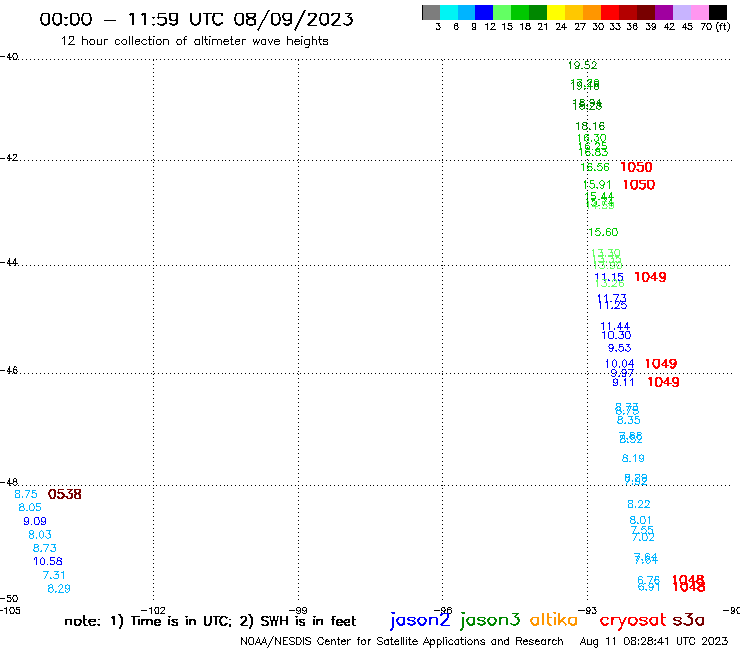Click the 'jason2' satellite legend label
The image size is (740, 650).
click(420, 620)
